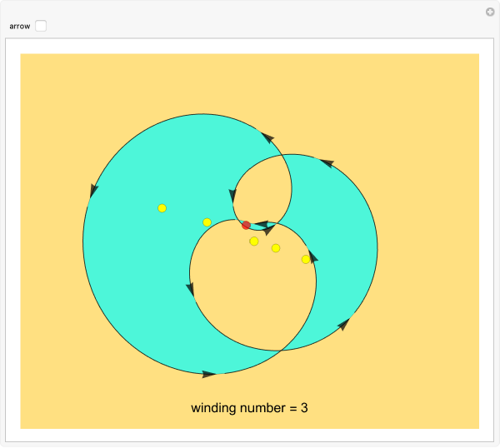Select the leftmost yellow locator point
500x448 pixels.
tap(162, 208)
